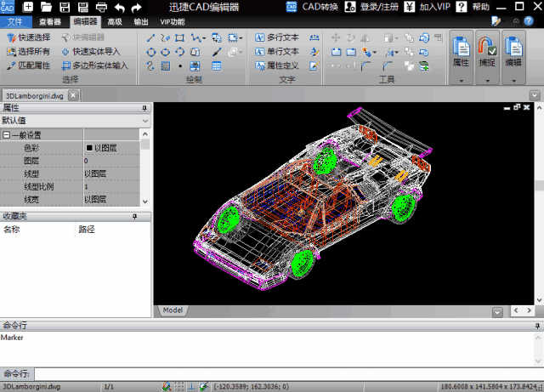Click the mirror tool icon
This screenshot has width=544, height=392.
click(x=365, y=38)
